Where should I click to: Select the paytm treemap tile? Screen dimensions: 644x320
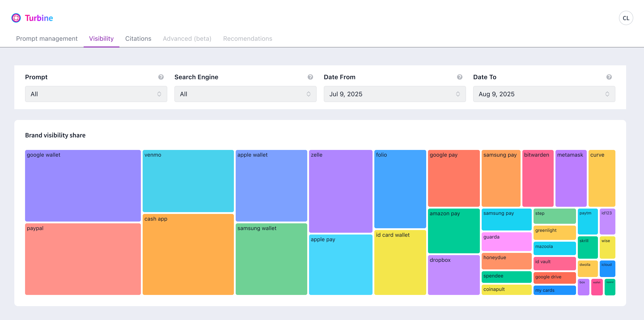point(588,221)
